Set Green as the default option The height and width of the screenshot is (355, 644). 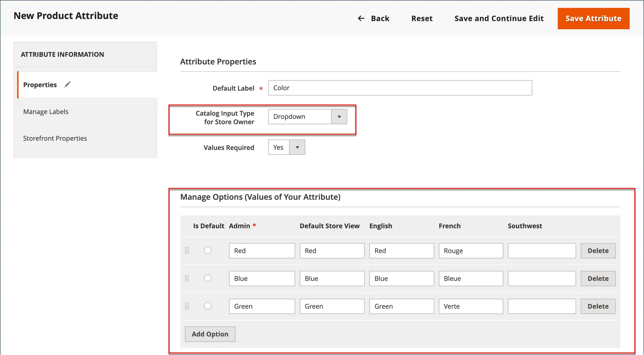click(x=208, y=306)
